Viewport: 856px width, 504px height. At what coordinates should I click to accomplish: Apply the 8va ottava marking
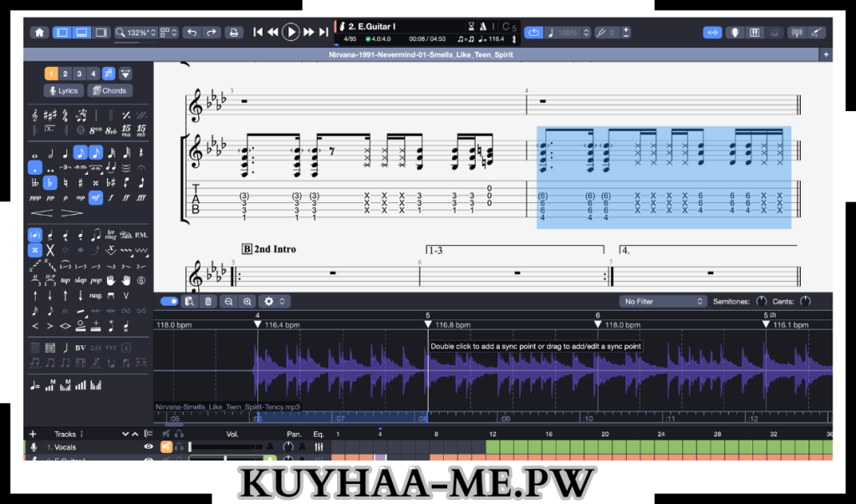coord(95,130)
